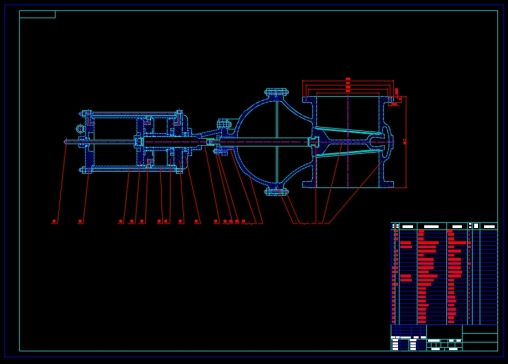Click the bottom flange of the spherical housing
Screen dimensions: 508x364
click(x=276, y=191)
